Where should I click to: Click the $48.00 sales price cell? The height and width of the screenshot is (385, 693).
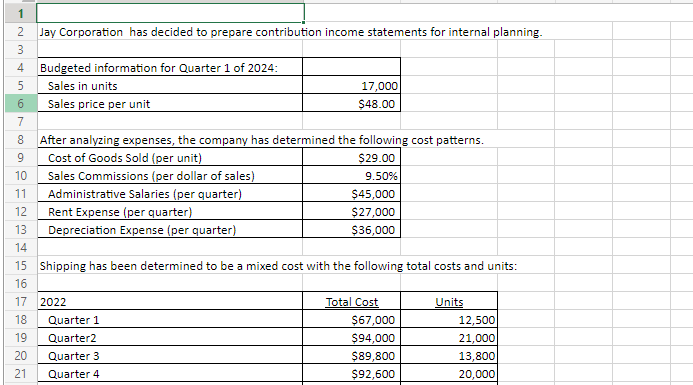(351, 104)
